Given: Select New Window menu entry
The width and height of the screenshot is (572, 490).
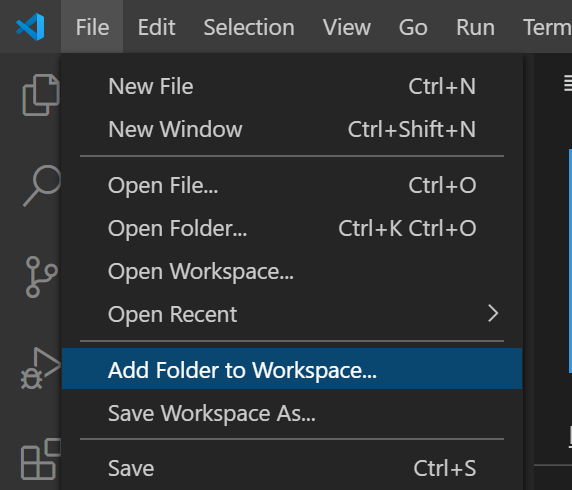Looking at the screenshot, I should pyautogui.click(x=292, y=129).
